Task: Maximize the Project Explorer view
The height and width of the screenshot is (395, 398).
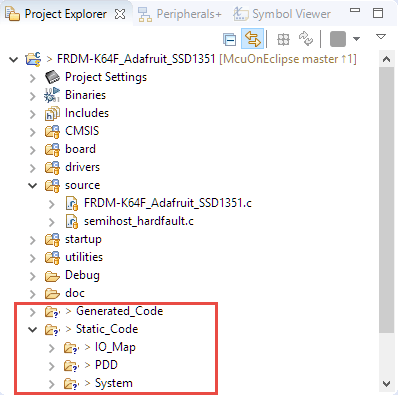Action: tap(378, 13)
